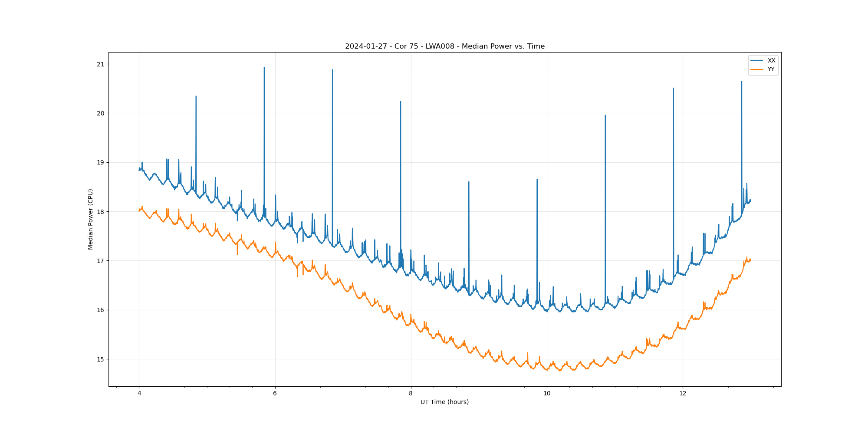The height and width of the screenshot is (434, 868).
Task: Click the plot title text
Action: coord(444,46)
